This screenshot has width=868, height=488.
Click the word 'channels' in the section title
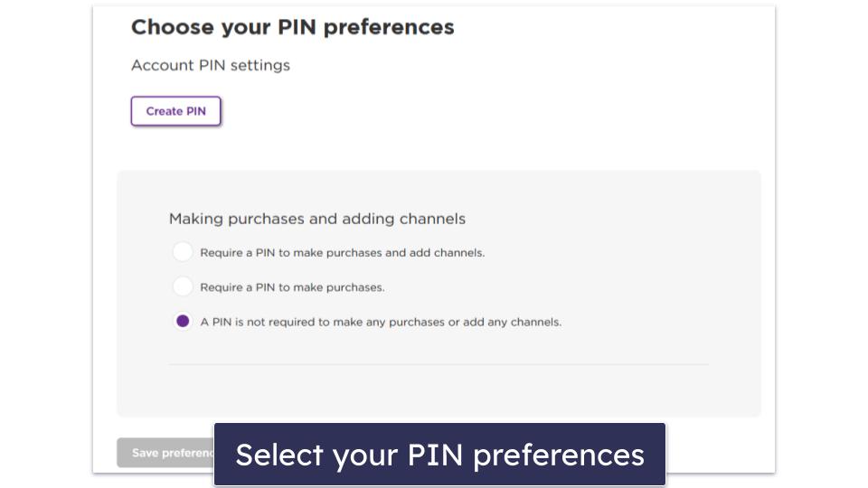pos(435,219)
